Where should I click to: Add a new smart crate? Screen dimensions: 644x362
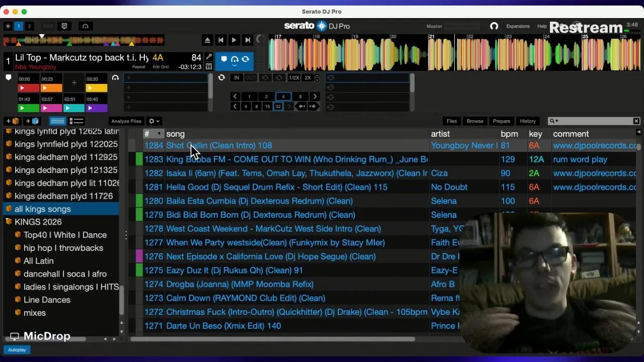tap(32, 121)
